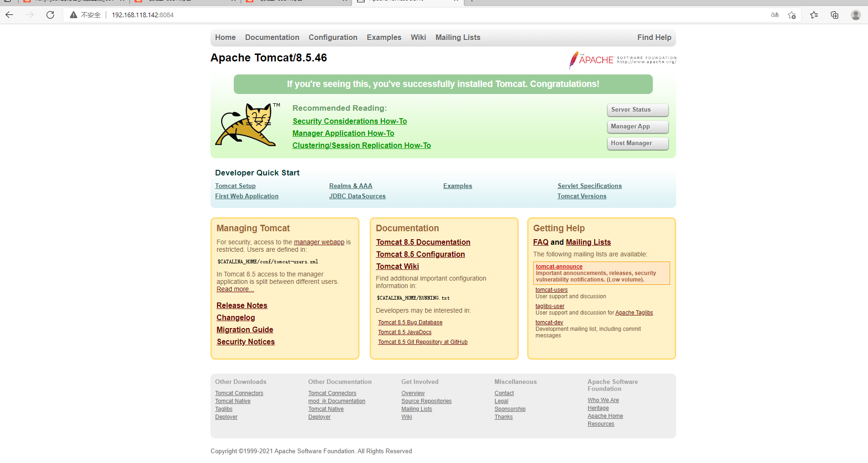The image size is (868, 463).
Task: Open the collections icon
Action: (x=834, y=15)
